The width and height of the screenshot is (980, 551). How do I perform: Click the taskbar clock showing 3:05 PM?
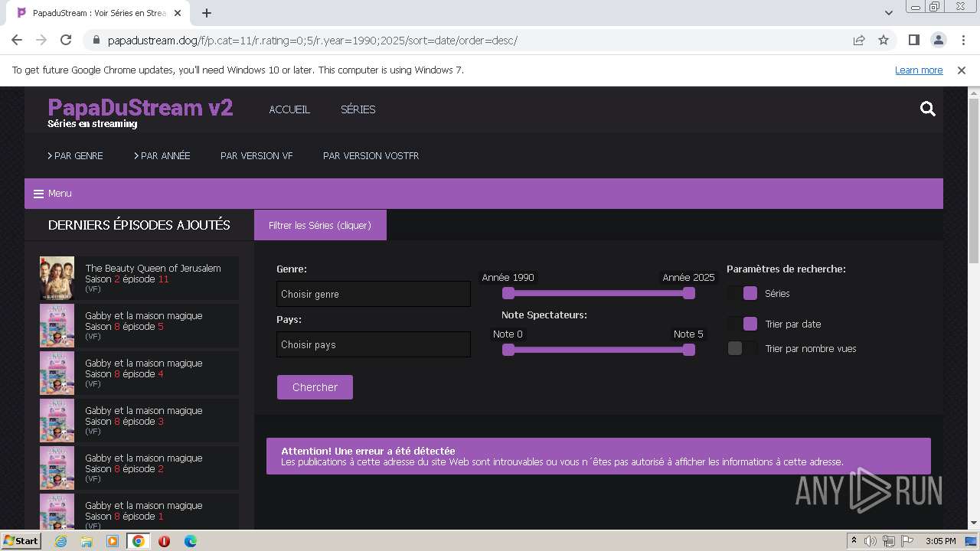coord(940,541)
